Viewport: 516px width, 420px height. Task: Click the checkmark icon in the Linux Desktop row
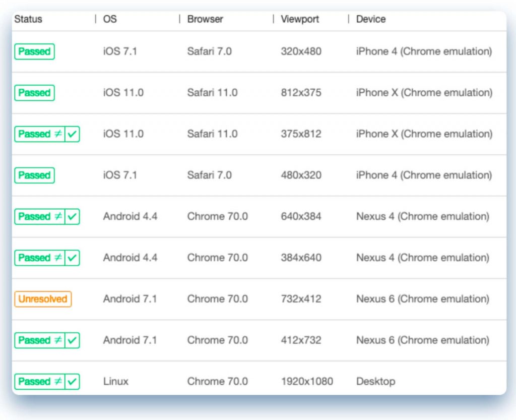pos(73,382)
